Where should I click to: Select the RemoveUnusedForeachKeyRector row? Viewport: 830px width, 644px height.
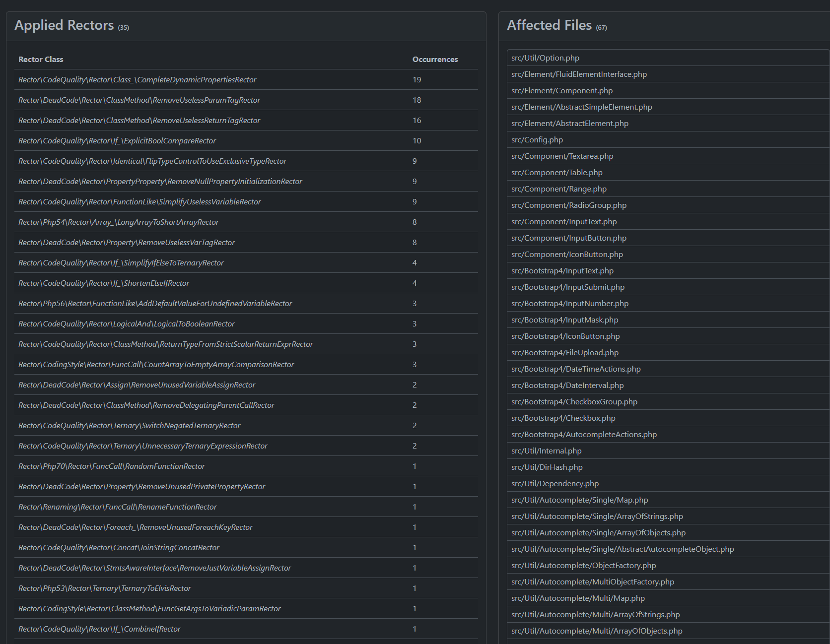coord(246,527)
